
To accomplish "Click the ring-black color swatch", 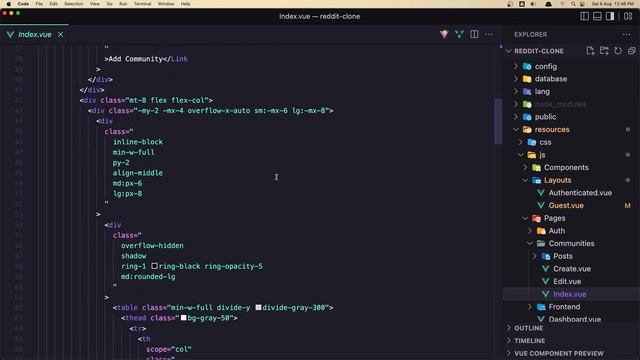I will (154, 266).
